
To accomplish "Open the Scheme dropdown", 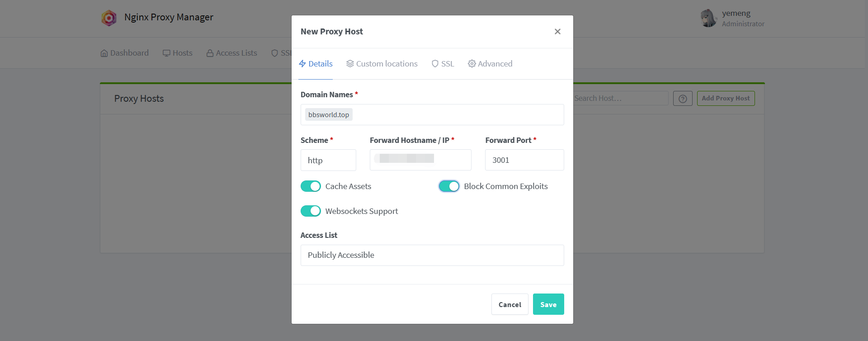I will pos(328,160).
